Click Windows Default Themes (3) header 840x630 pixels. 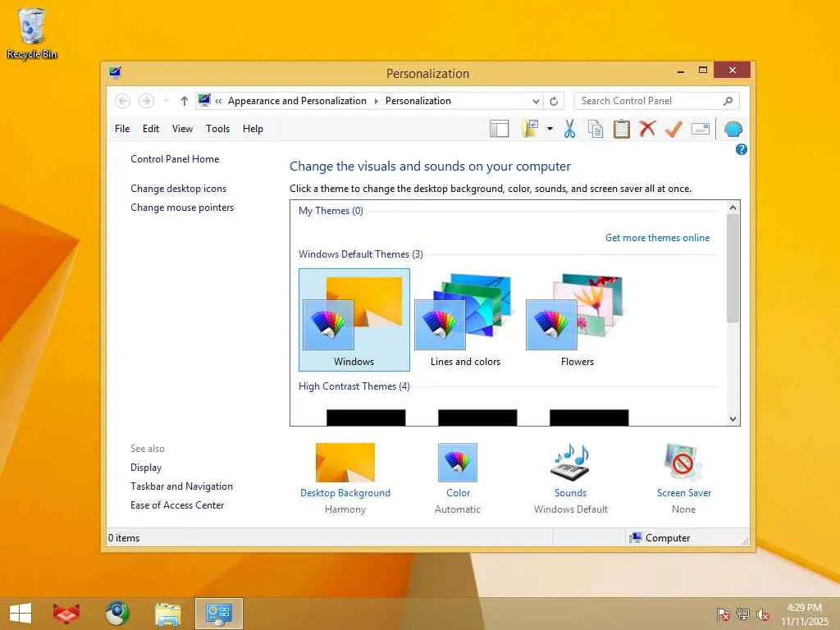click(x=361, y=254)
